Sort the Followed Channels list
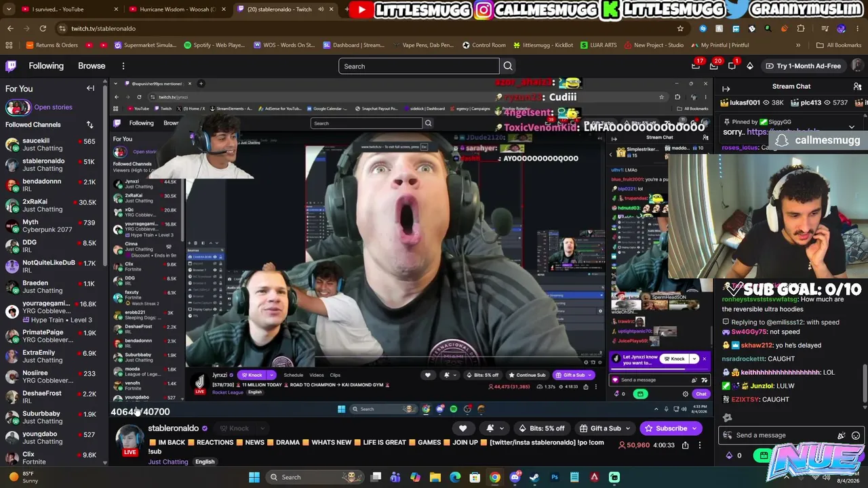The height and width of the screenshot is (488, 868). click(x=90, y=125)
